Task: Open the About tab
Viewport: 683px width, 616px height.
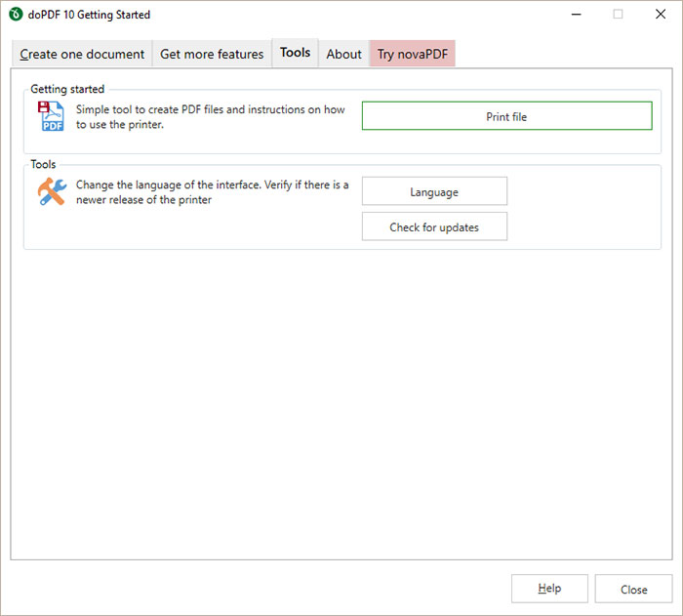Action: [343, 54]
